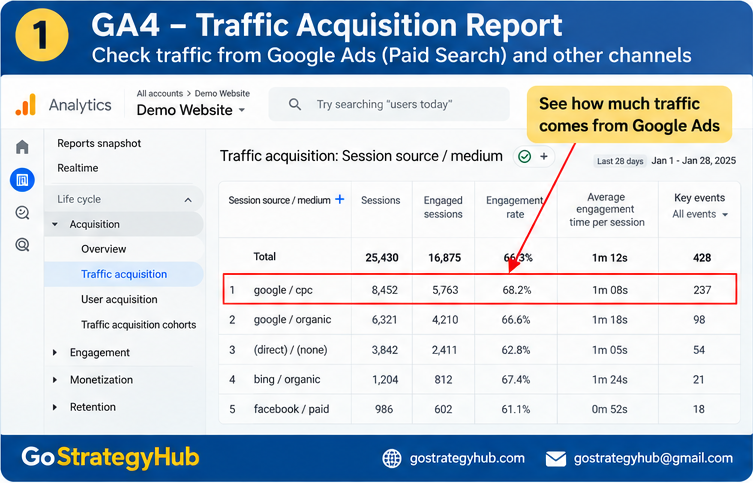Open Traffic acquisition cohorts

tap(139, 325)
